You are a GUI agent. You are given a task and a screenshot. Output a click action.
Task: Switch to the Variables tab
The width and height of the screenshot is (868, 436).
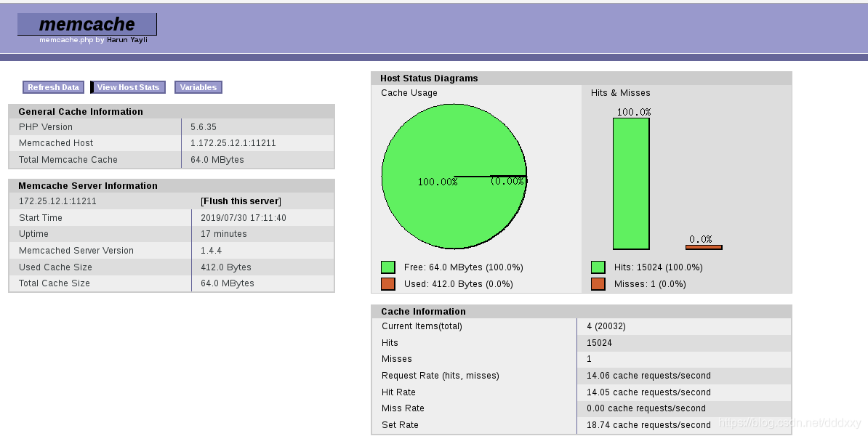[x=198, y=87]
